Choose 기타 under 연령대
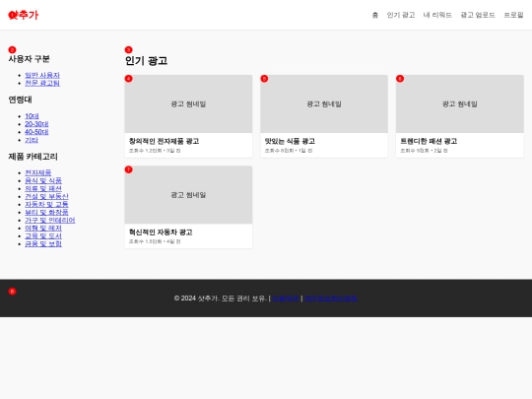 32,140
